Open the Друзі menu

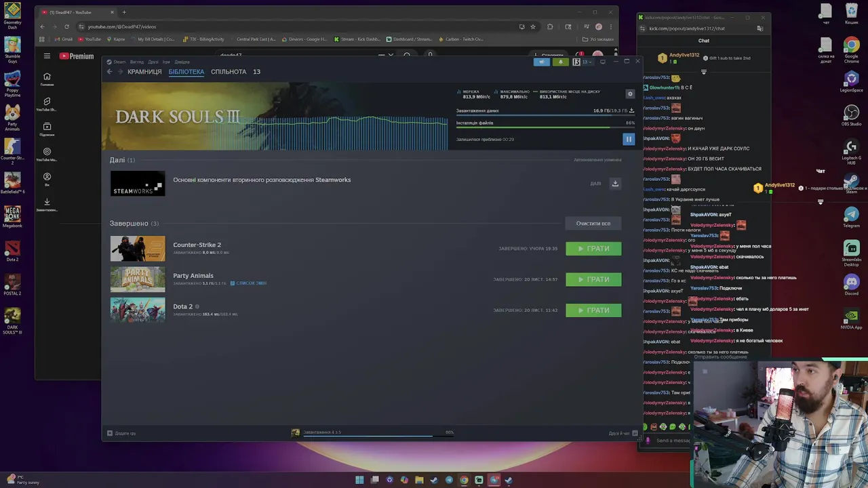pos(153,62)
